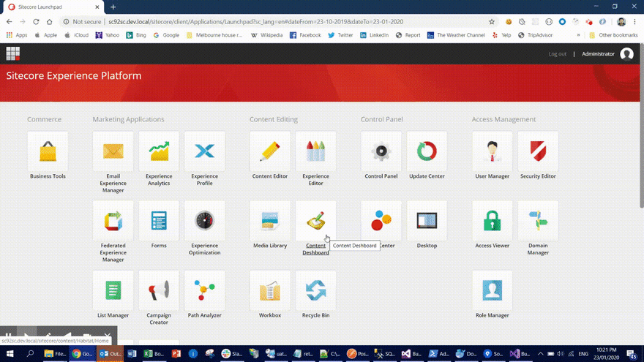Open the Other bookmarks folder
Image resolution: width=644 pixels, height=362 pixels.
613,35
